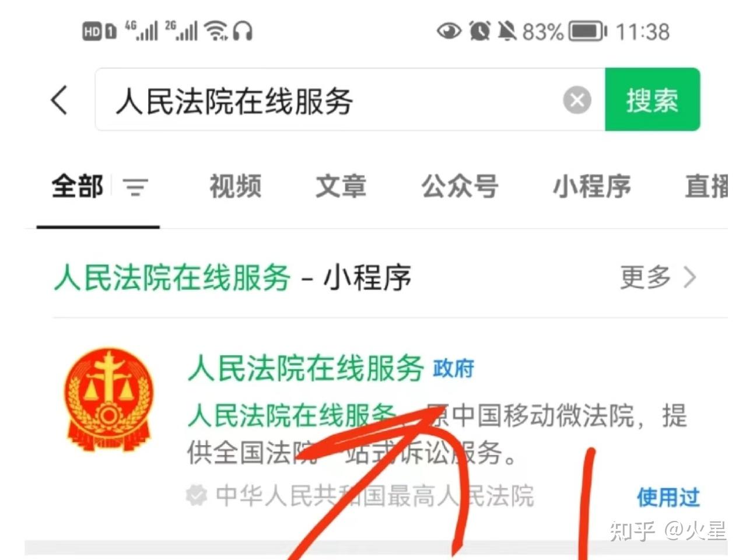Clear the search text with X icon
Viewport: 746px width, 560px height.
pyautogui.click(x=577, y=100)
